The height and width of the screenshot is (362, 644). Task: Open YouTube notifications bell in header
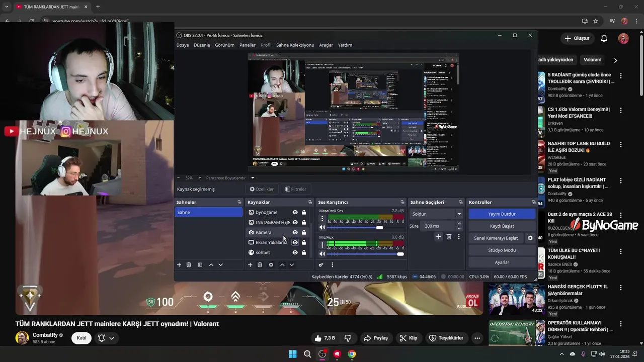(604, 39)
